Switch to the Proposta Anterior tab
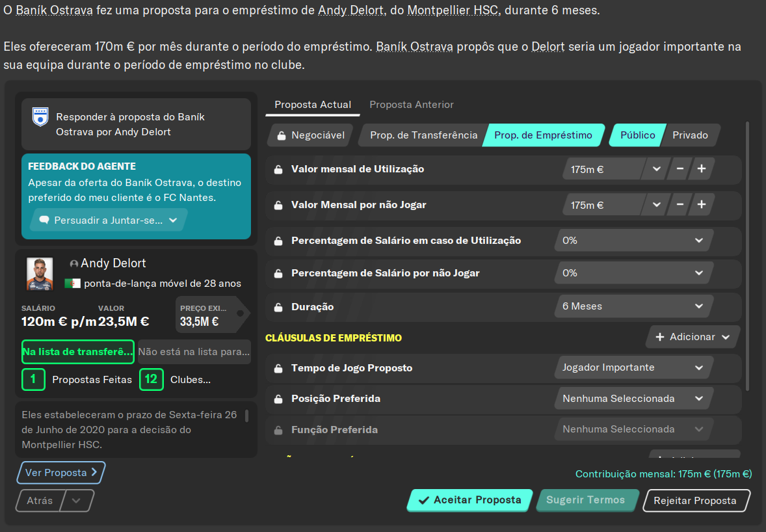This screenshot has height=532, width=766. point(412,105)
